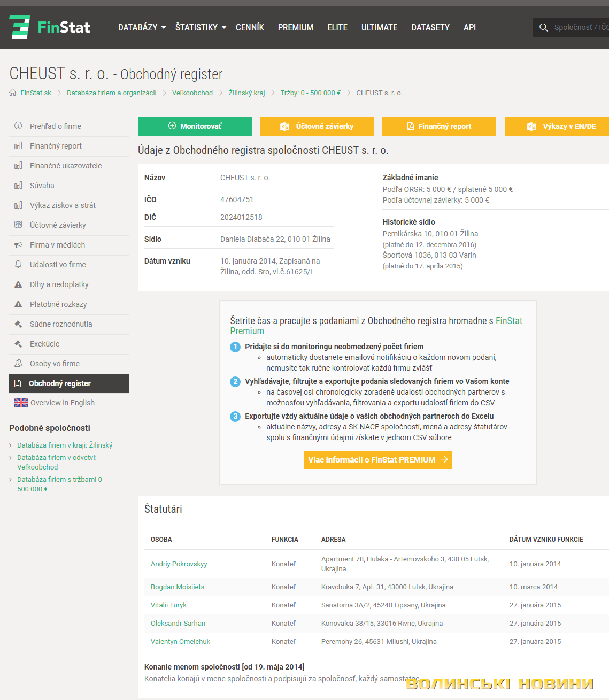
Task: Click the Exekúcie gavel icon
Action: point(18,344)
